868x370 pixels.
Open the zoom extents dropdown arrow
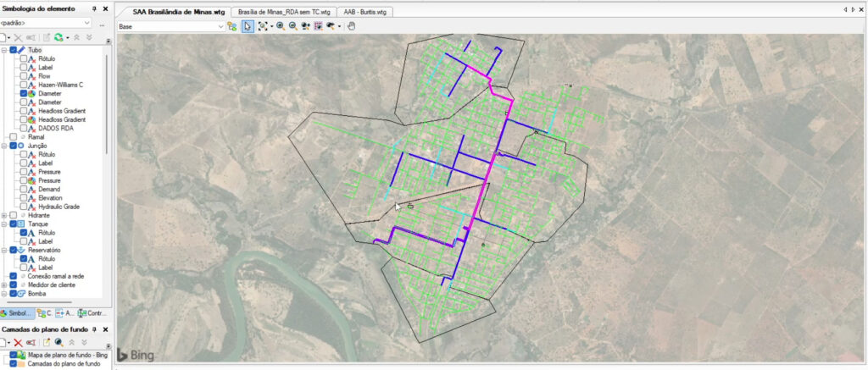(x=272, y=26)
